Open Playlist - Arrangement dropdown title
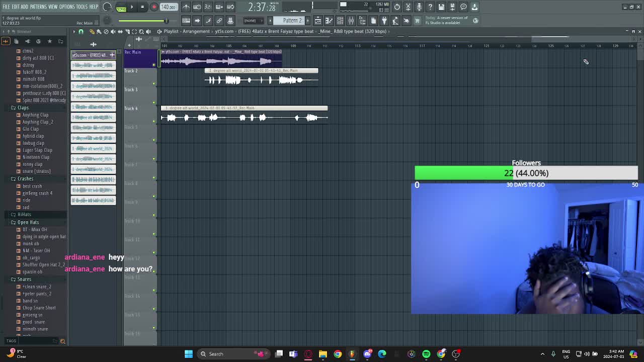 [186, 31]
